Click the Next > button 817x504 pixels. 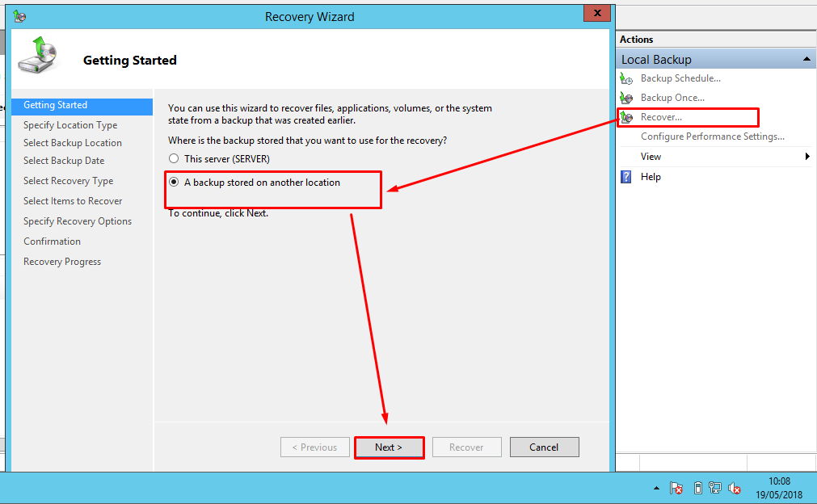pos(389,447)
